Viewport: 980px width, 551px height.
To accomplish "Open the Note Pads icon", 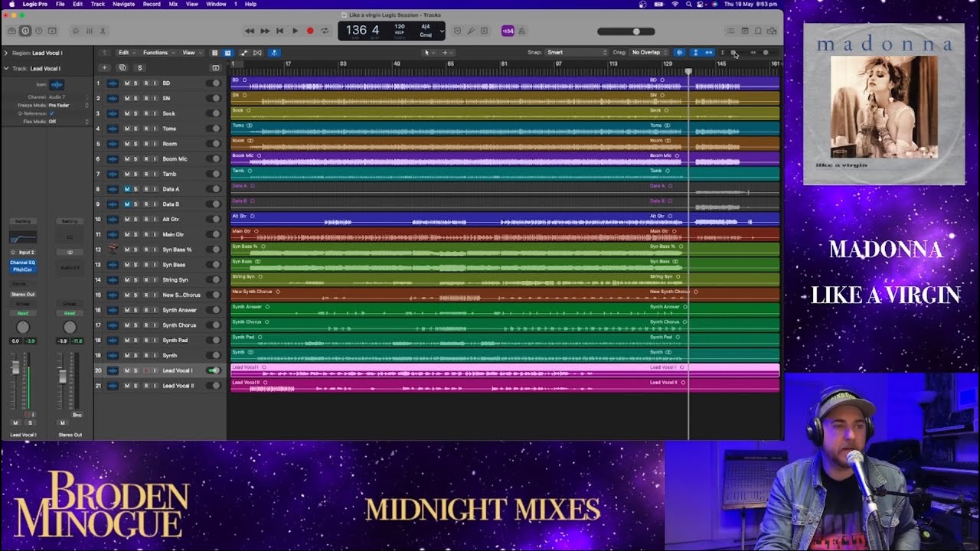I will (x=744, y=31).
